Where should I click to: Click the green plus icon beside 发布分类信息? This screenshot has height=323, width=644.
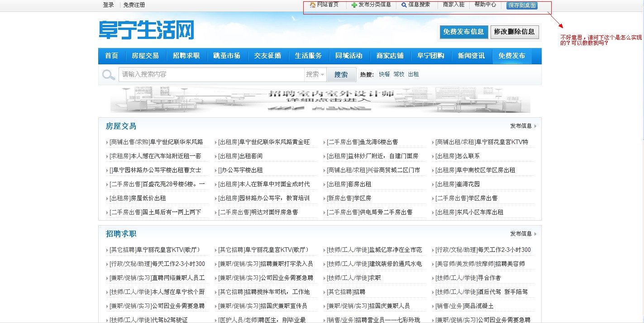(x=354, y=5)
